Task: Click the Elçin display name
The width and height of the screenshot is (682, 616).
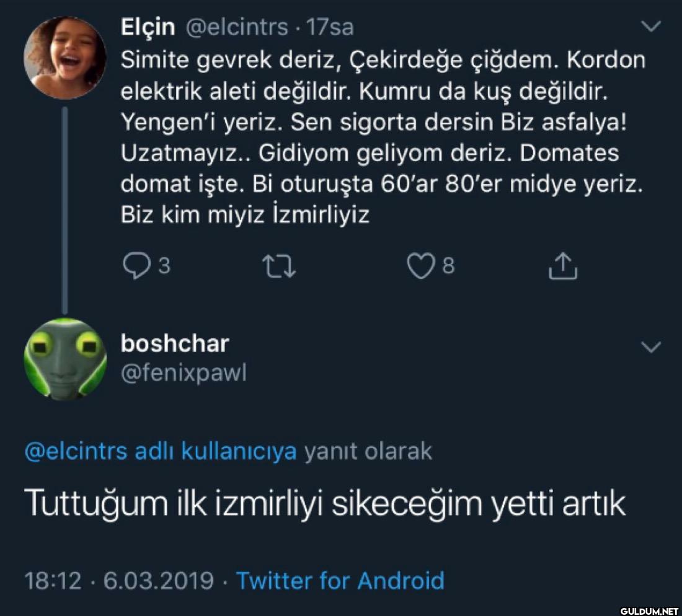Action: (148, 27)
